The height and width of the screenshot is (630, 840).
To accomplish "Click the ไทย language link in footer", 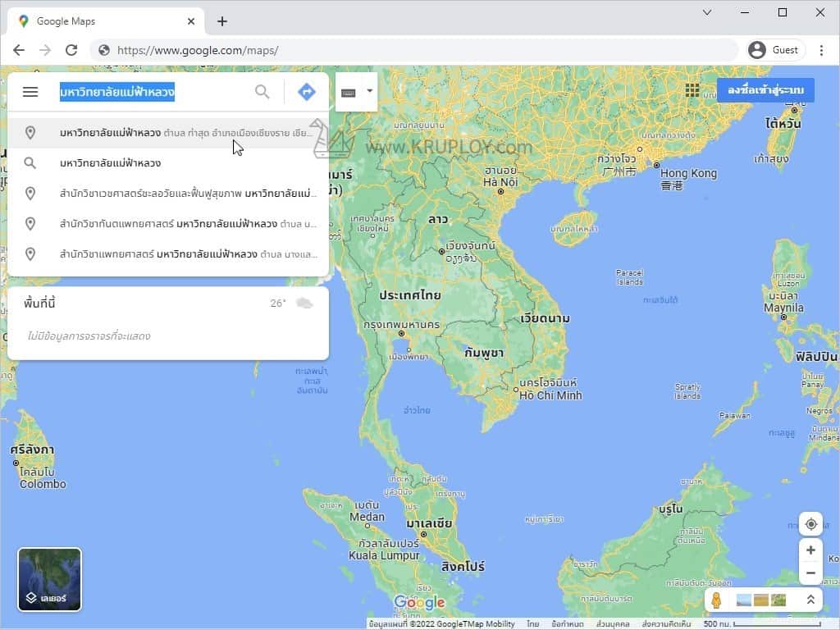I will (x=532, y=624).
